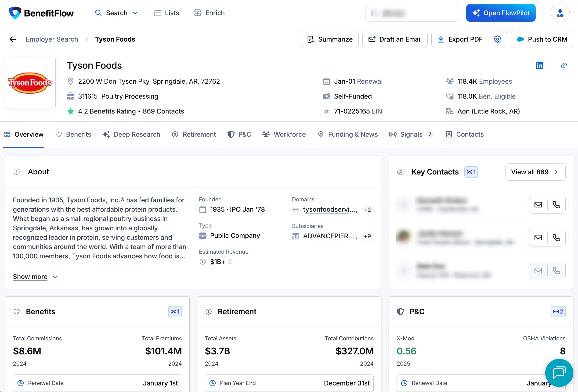Click the Estimated Revenue info icon
This screenshot has height=392, width=578.
tap(230, 262)
